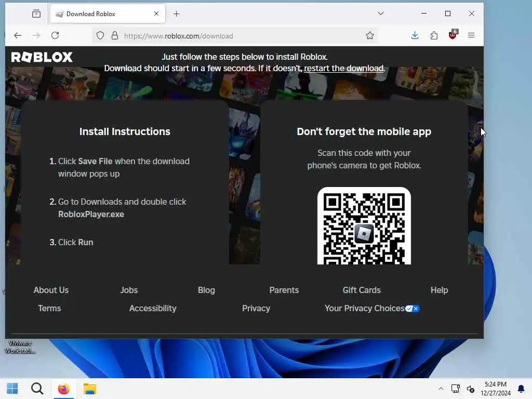Click the Don't forget the mobile app heading

click(364, 131)
